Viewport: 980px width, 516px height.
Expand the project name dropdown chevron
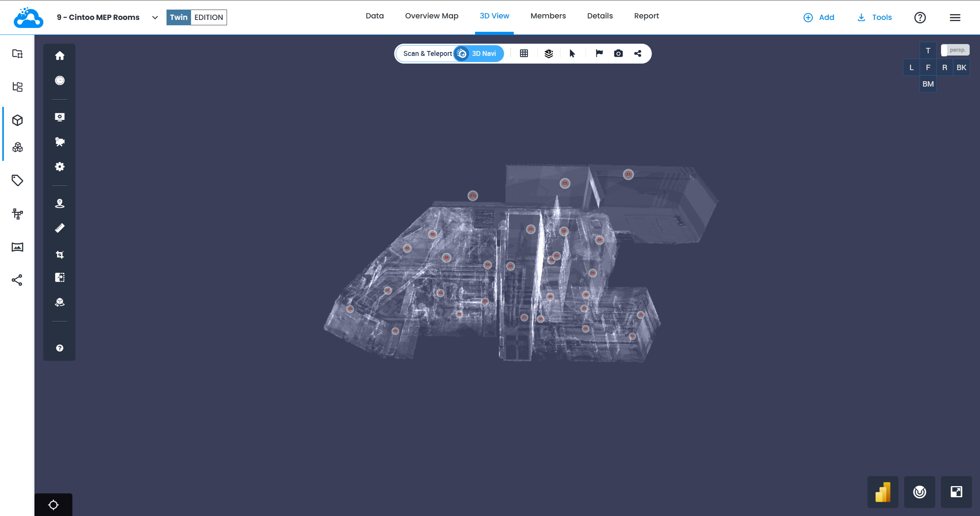pos(155,18)
